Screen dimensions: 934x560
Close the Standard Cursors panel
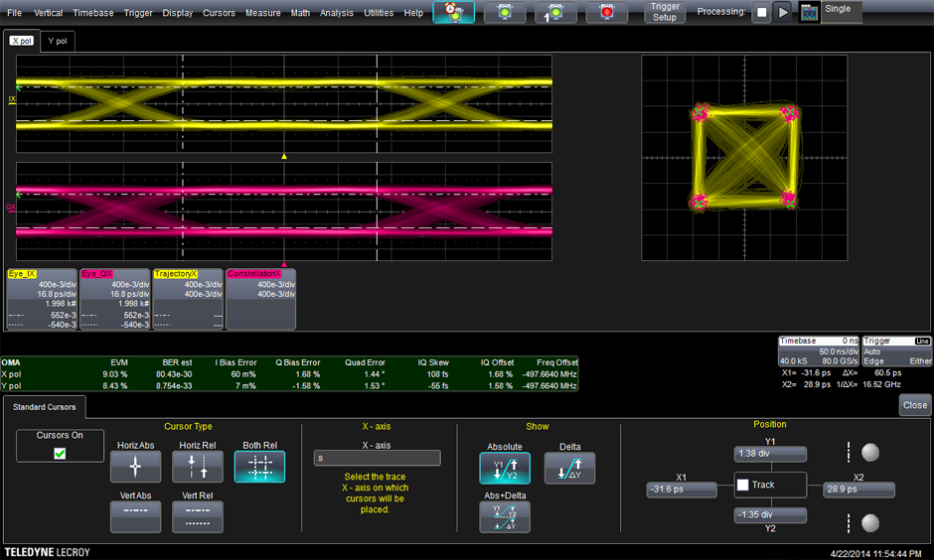point(914,405)
